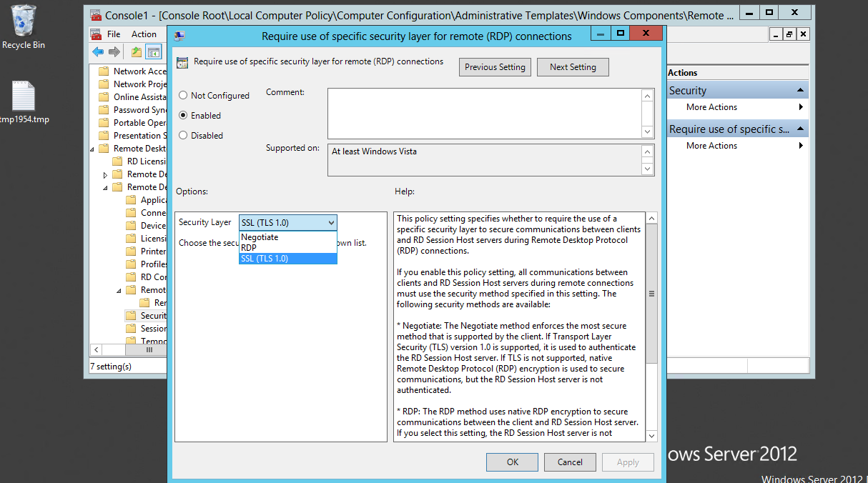
Task: Click the Printer... folder icon in the tree
Action: (131, 252)
